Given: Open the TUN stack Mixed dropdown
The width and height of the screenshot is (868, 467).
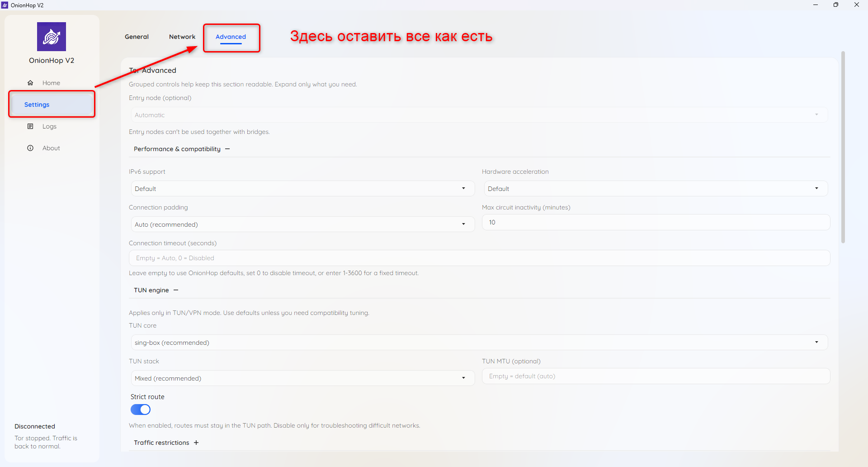Looking at the screenshot, I should click(x=303, y=378).
